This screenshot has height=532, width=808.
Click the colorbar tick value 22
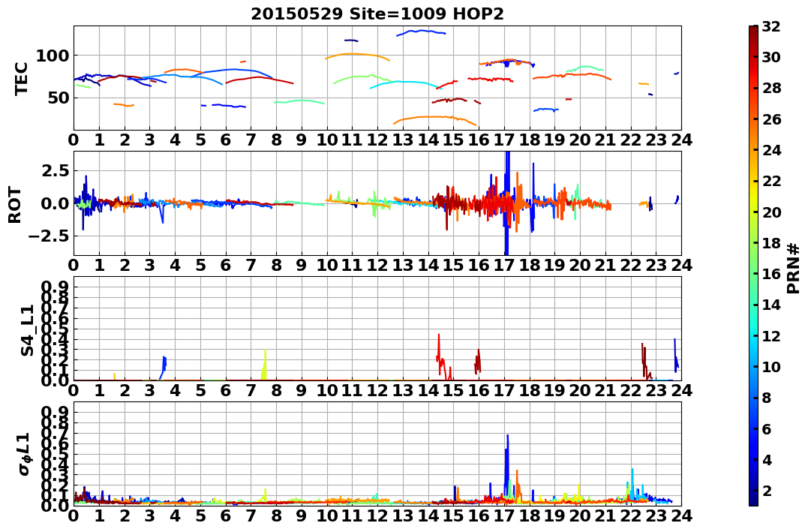tap(771, 181)
